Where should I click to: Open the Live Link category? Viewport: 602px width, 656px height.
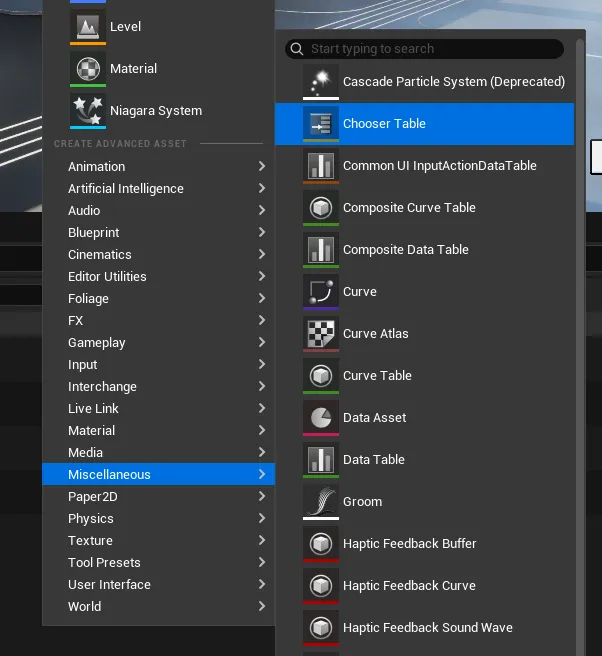[x=159, y=408]
